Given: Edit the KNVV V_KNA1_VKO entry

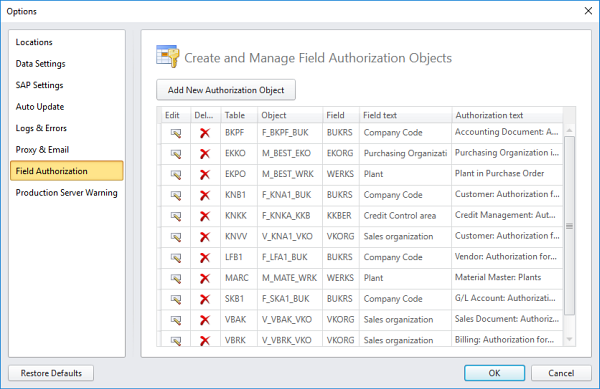Looking at the screenshot, I should pos(176,237).
